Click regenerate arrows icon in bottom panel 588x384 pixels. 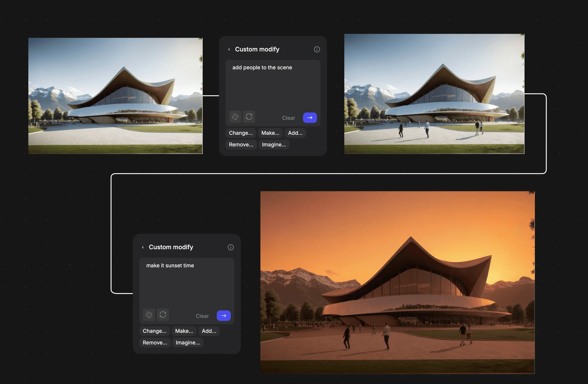(163, 315)
